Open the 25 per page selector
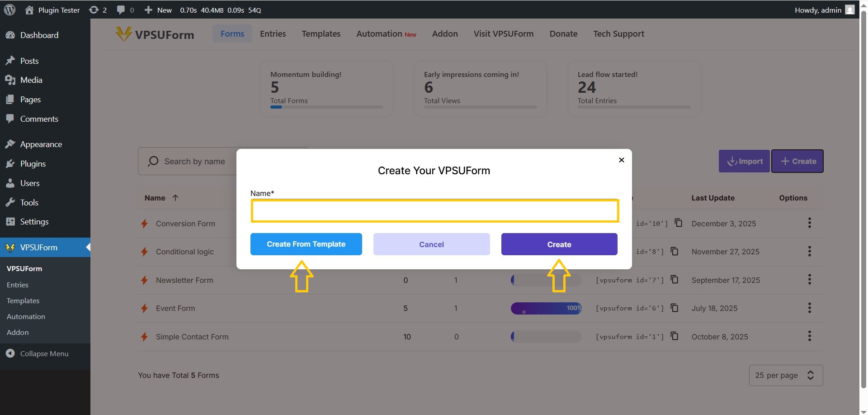This screenshot has height=415, width=868. (785, 375)
